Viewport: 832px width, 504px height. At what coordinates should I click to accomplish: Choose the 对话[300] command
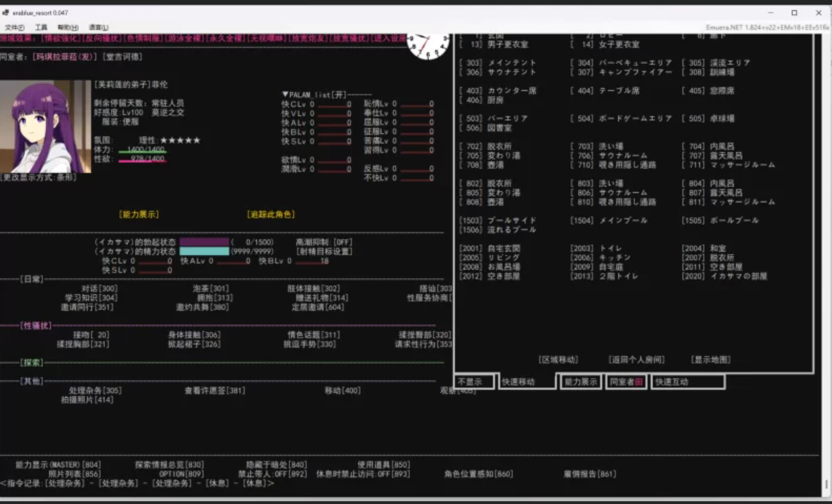(99, 288)
